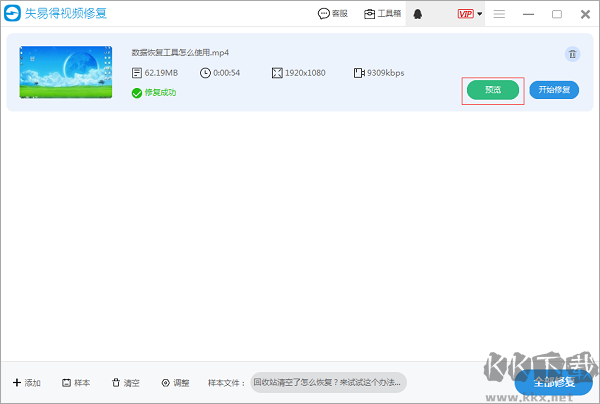Click 清空 to clear the list

(126, 383)
